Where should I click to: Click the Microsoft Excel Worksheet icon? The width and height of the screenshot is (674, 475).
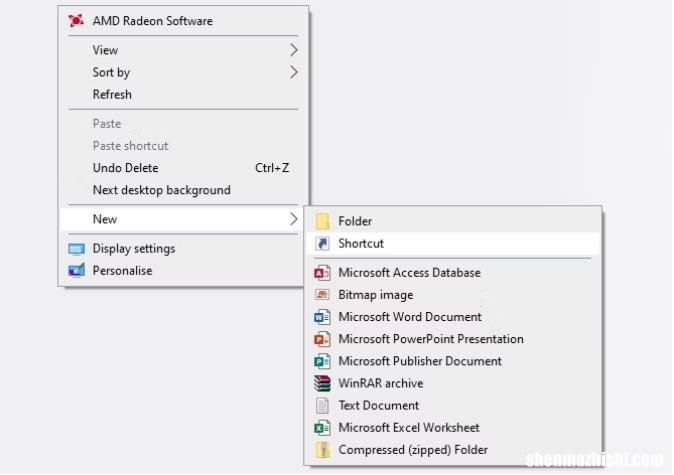[x=322, y=428]
